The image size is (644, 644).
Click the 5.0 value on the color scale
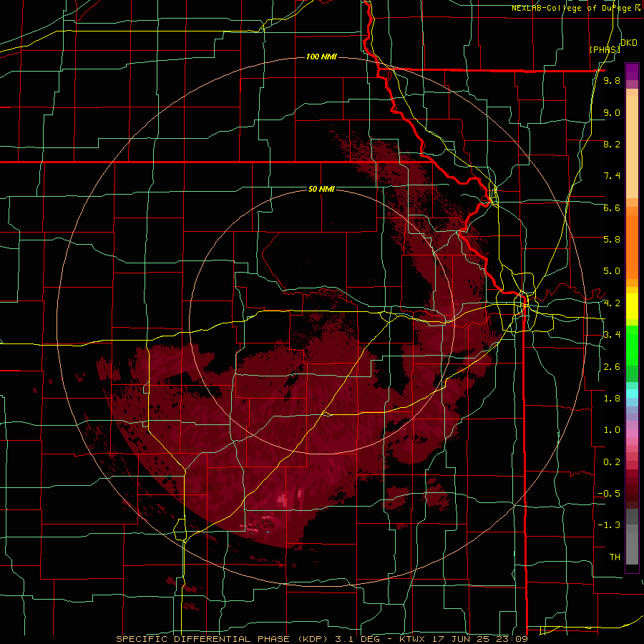[612, 271]
